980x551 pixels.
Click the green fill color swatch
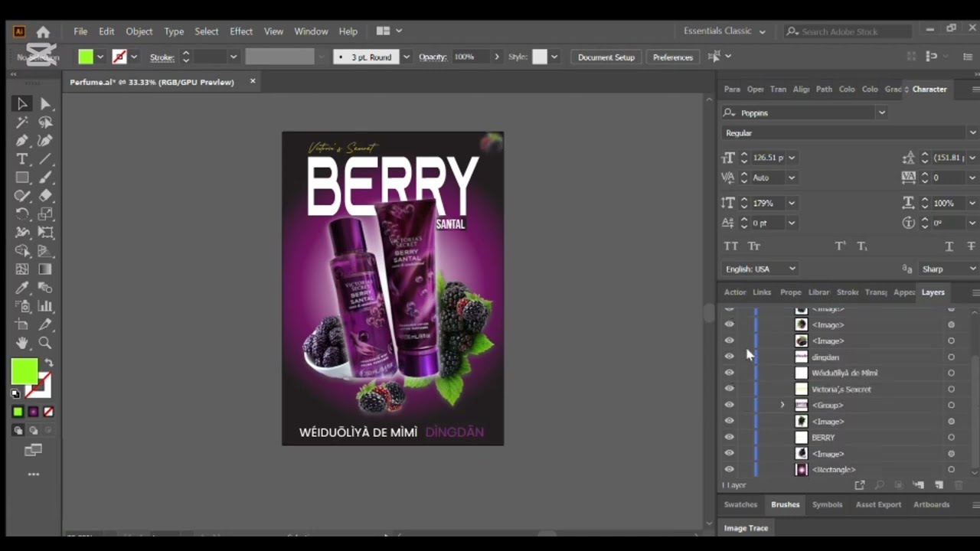click(24, 373)
